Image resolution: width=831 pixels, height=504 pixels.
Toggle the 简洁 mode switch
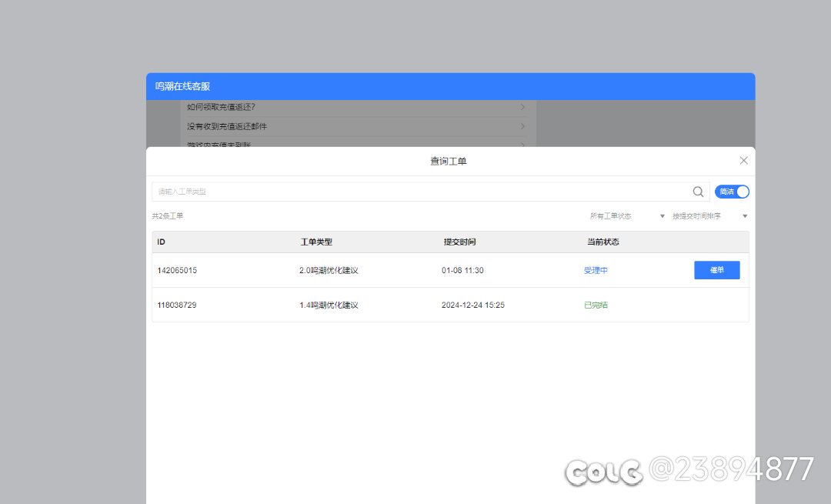coord(732,192)
